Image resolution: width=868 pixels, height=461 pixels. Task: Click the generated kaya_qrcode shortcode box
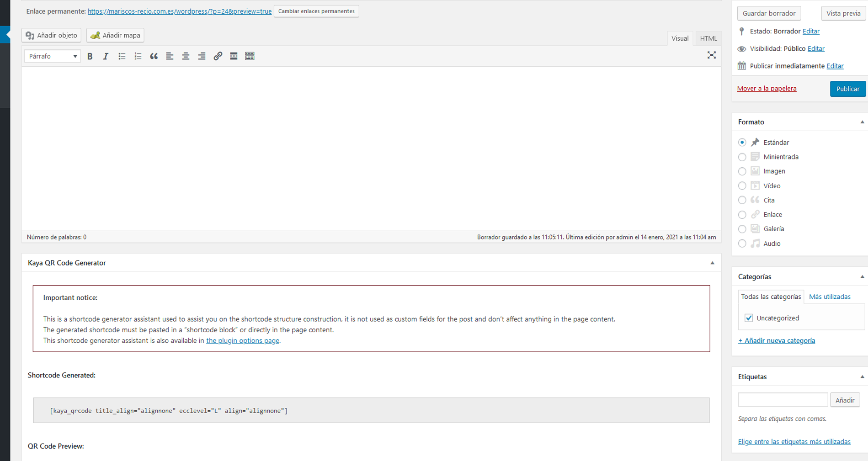click(371, 410)
